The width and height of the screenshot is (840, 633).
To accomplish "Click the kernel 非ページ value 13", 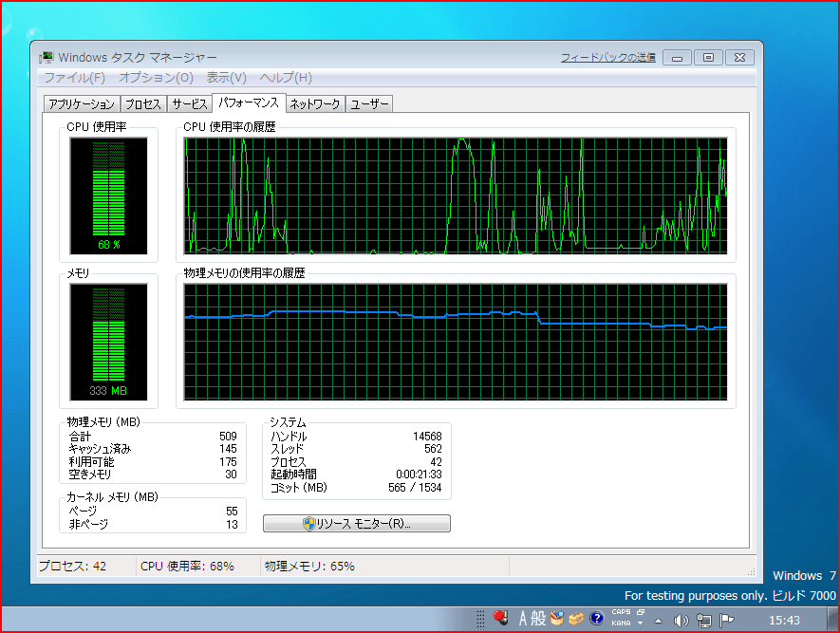I will [x=232, y=524].
